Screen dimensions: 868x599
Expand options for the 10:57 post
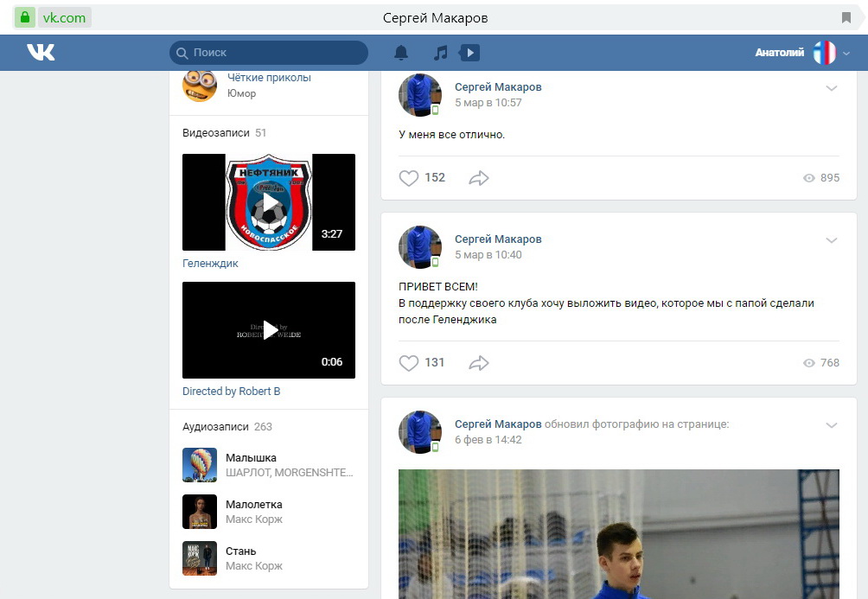point(832,88)
